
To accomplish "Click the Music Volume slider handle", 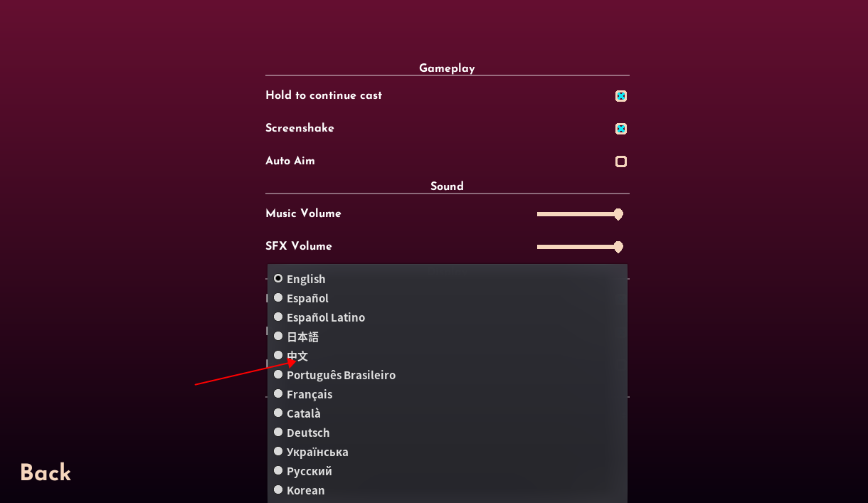I will 618,214.
